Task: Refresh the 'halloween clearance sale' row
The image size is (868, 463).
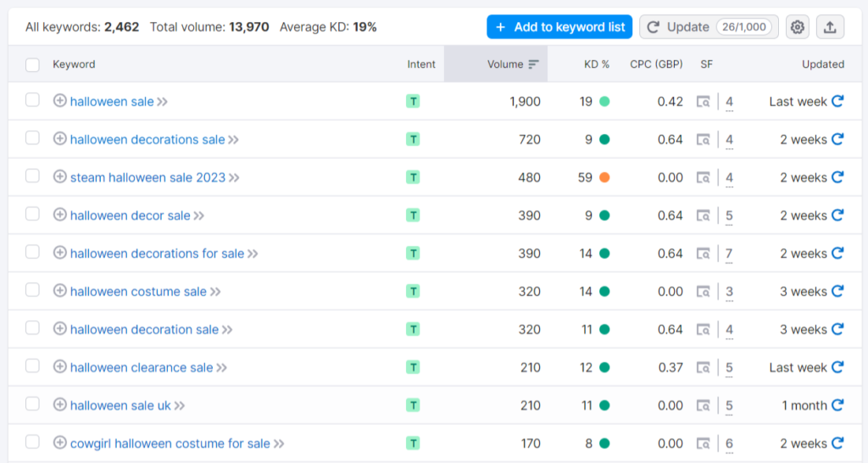Action: [837, 366]
